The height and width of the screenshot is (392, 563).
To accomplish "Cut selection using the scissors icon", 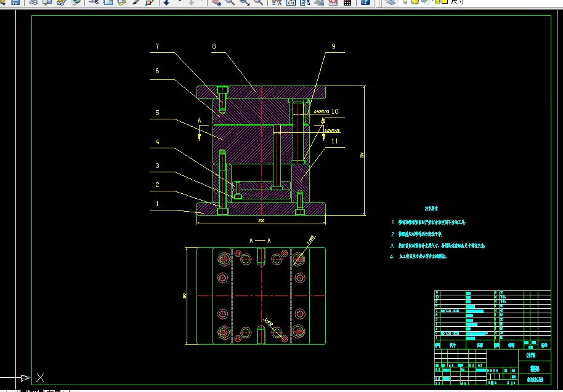I will [x=94, y=2].
